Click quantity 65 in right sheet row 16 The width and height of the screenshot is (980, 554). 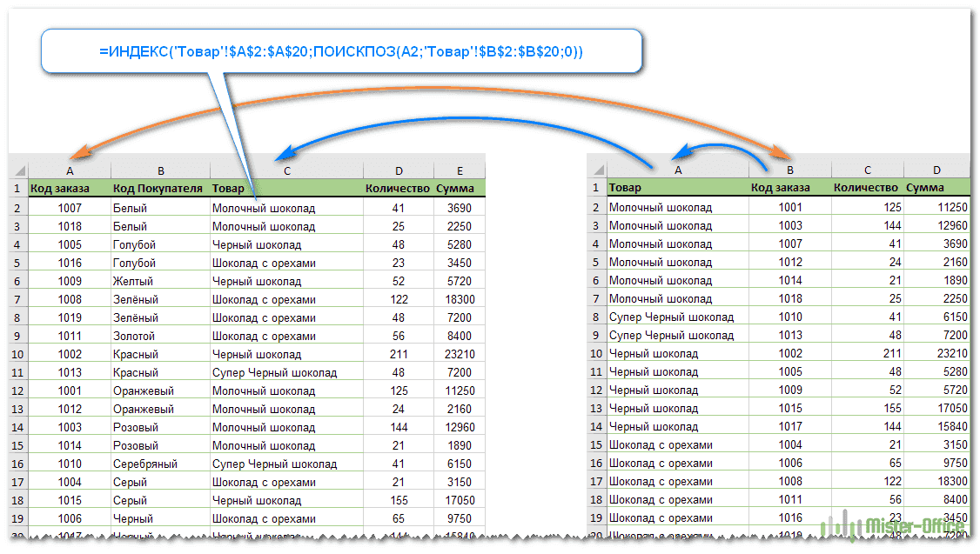point(868,463)
